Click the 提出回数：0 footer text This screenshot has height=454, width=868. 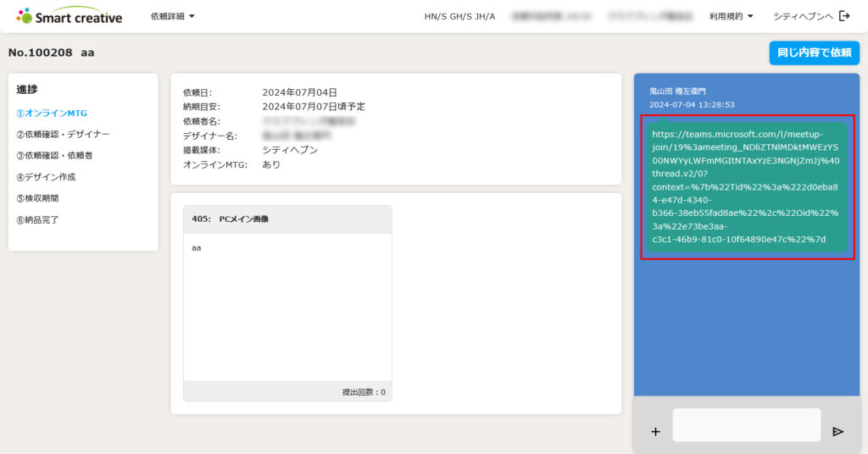click(364, 392)
